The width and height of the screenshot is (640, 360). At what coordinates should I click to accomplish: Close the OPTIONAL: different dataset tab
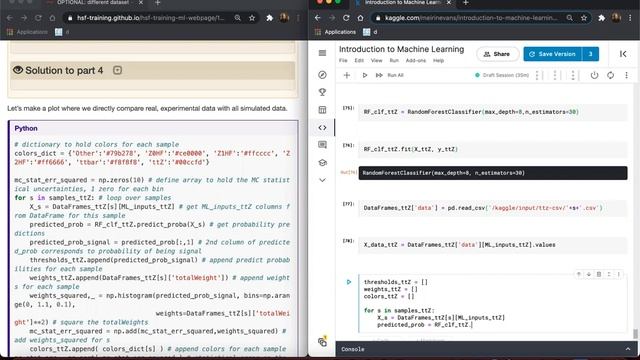[141, 3]
